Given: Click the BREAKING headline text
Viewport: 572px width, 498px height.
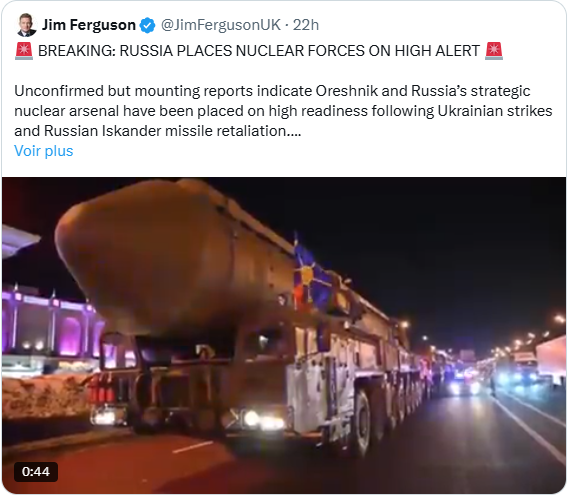Looking at the screenshot, I should point(259,51).
